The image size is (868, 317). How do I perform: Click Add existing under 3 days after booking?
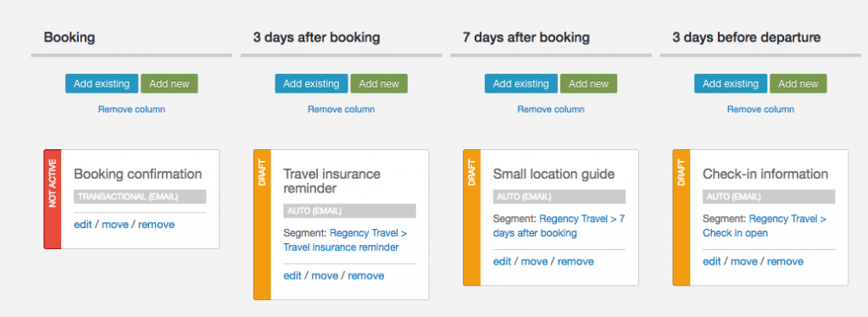311,84
